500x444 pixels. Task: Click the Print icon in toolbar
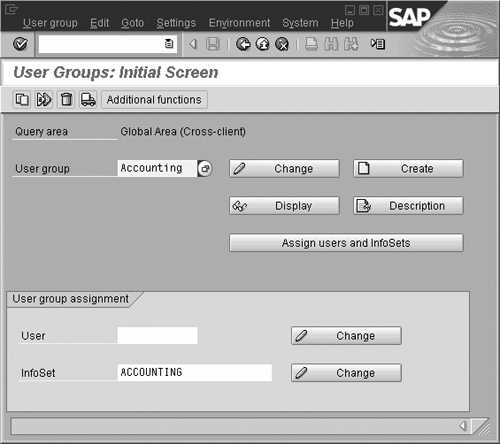(311, 44)
